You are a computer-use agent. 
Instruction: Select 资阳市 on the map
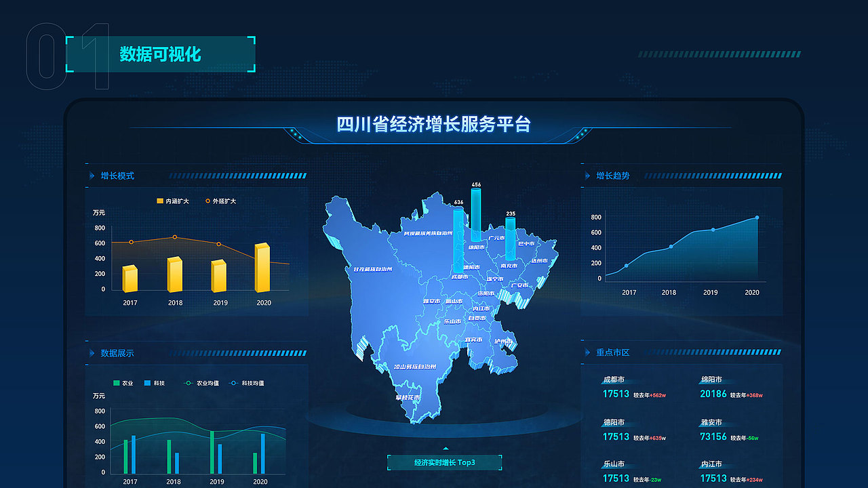tap(486, 293)
